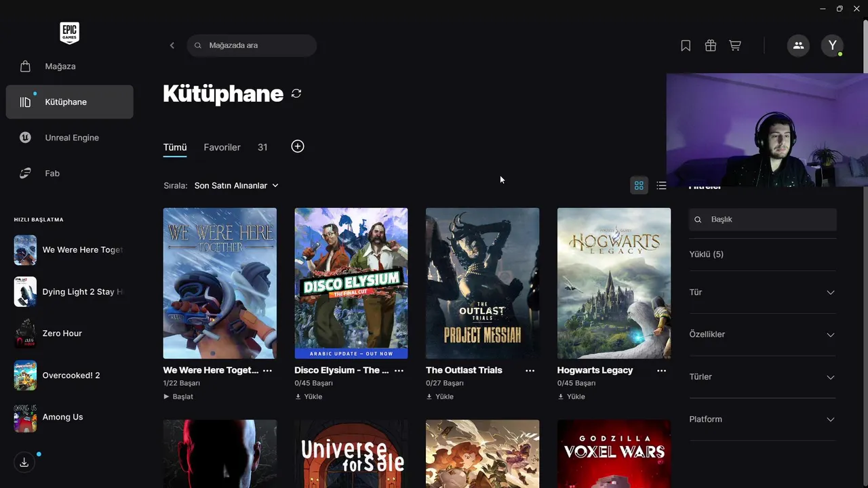The height and width of the screenshot is (488, 868).
Task: Select the Favoriler tab
Action: coord(222,147)
